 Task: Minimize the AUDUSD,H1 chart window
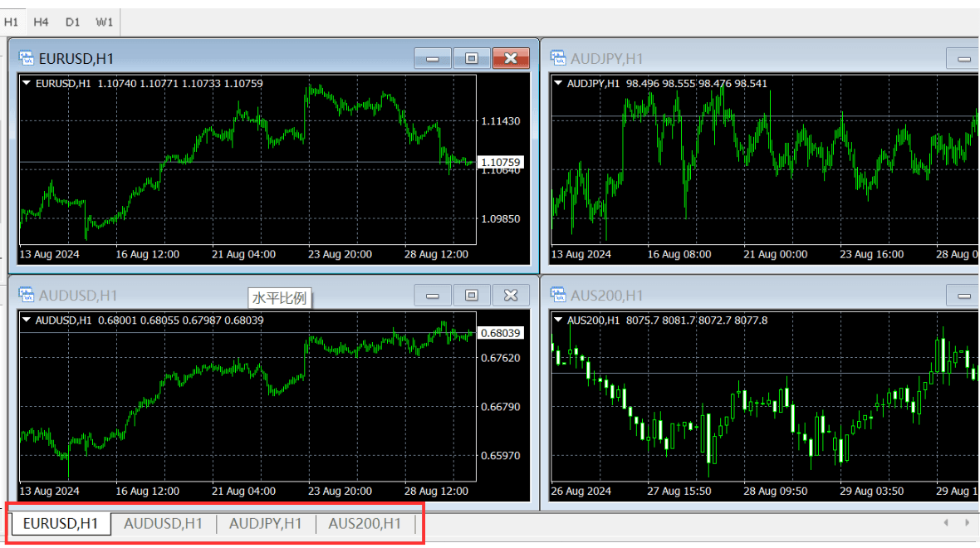pos(433,296)
